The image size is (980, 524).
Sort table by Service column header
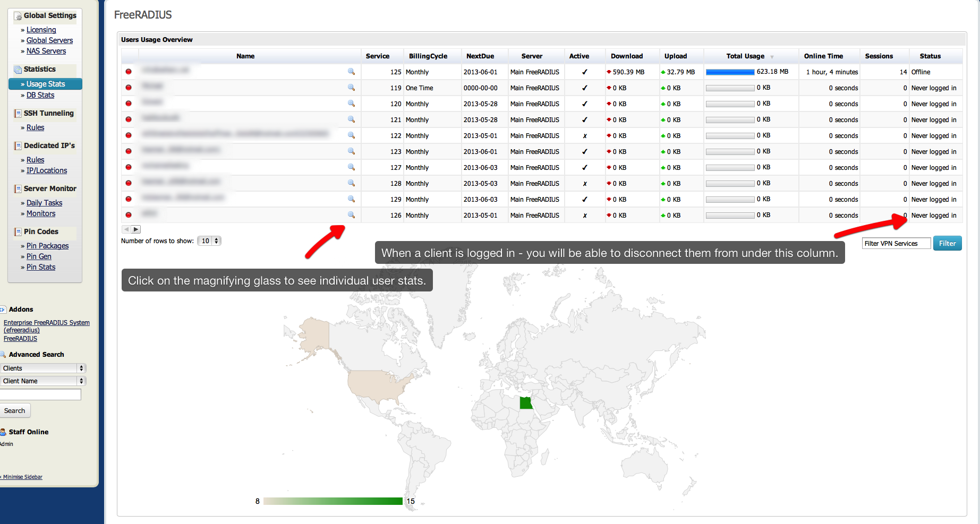378,56
